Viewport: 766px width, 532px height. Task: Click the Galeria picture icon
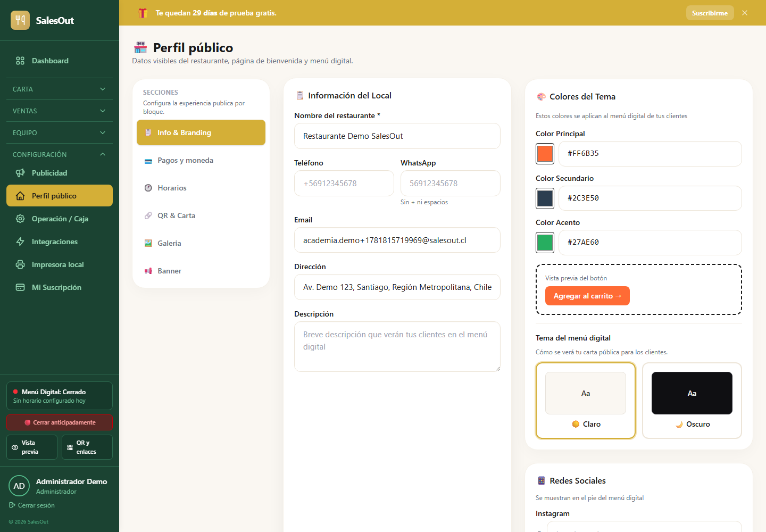point(148,243)
